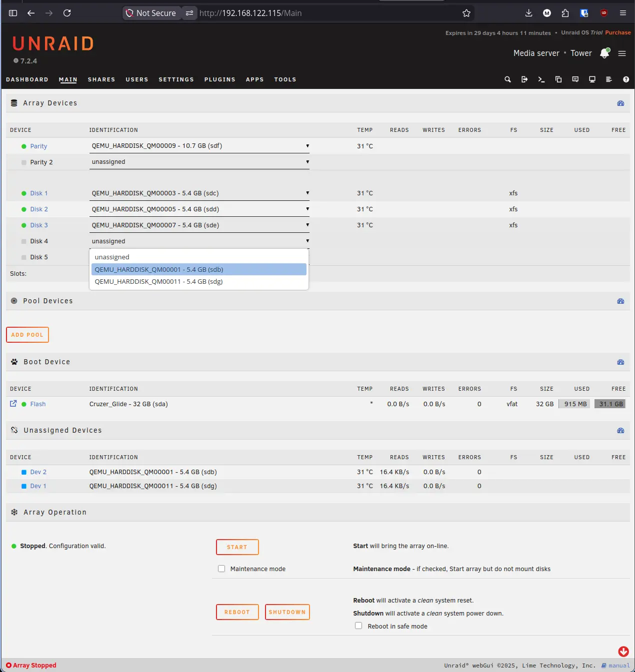Open the Parity 2 unassigned dropdown
This screenshot has height=672, width=635.
[199, 162]
